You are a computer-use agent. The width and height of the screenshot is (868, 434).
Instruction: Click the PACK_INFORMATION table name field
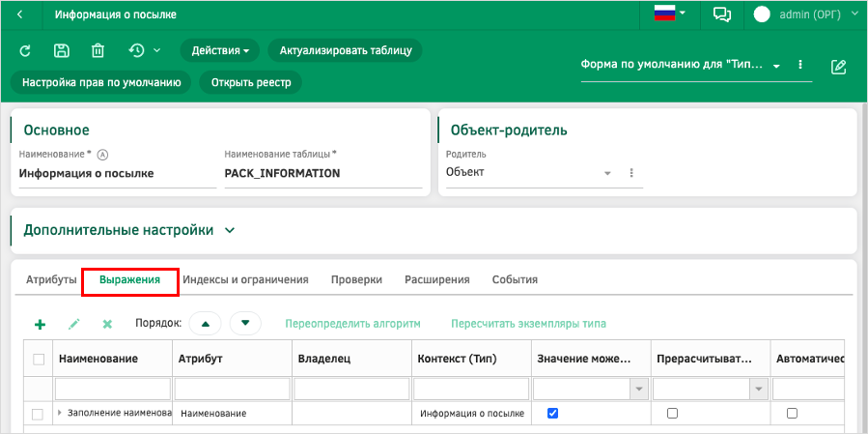pyautogui.click(x=323, y=173)
